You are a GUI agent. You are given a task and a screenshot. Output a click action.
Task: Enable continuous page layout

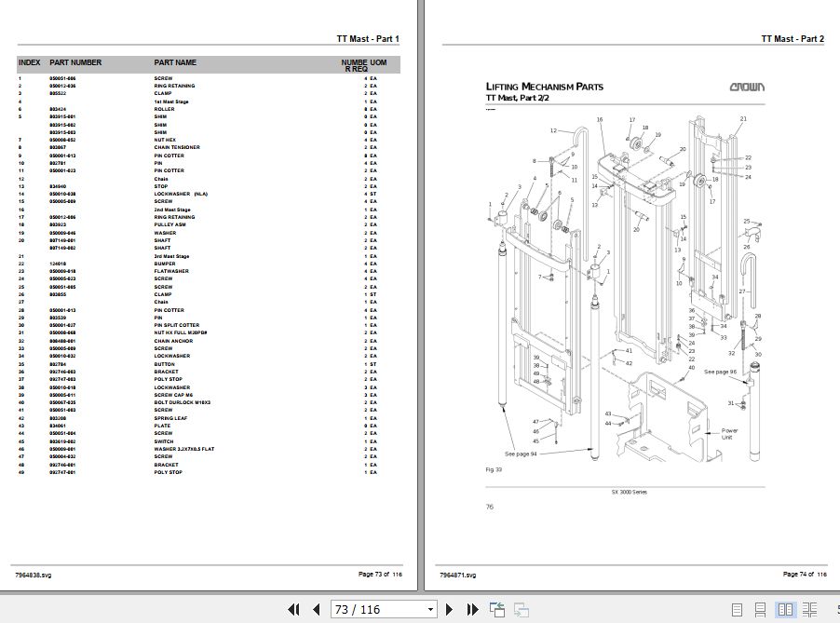[760, 608]
